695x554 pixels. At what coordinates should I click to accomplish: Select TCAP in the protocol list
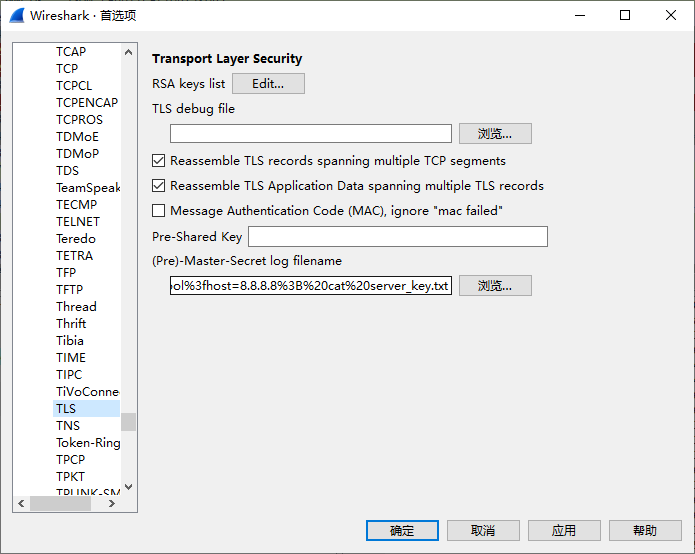(71, 52)
